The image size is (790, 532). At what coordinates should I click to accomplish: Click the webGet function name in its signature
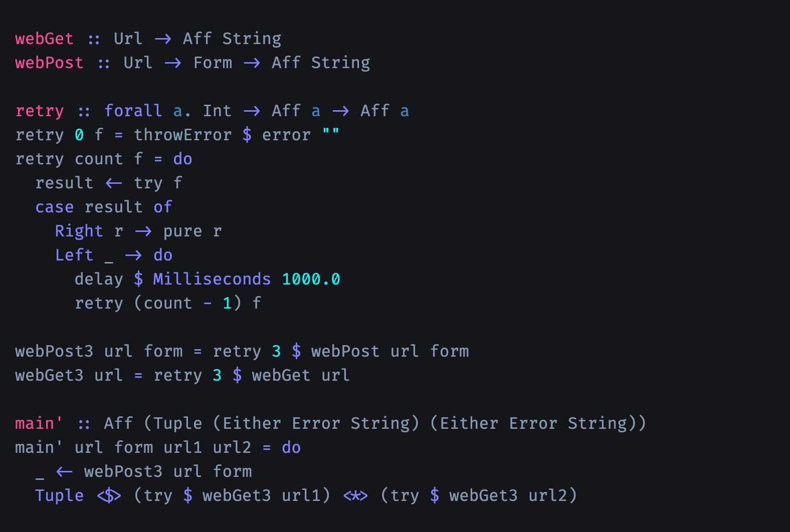click(x=44, y=39)
